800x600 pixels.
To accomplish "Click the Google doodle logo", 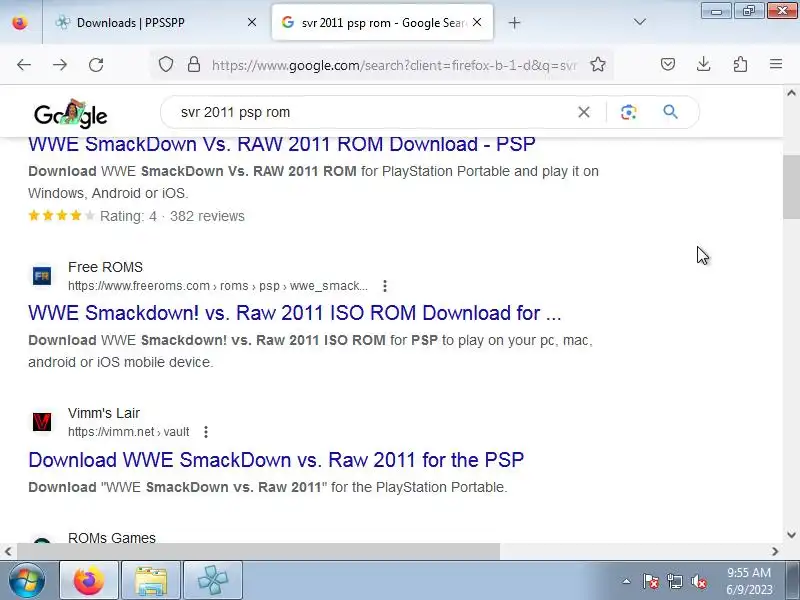I will [70, 113].
